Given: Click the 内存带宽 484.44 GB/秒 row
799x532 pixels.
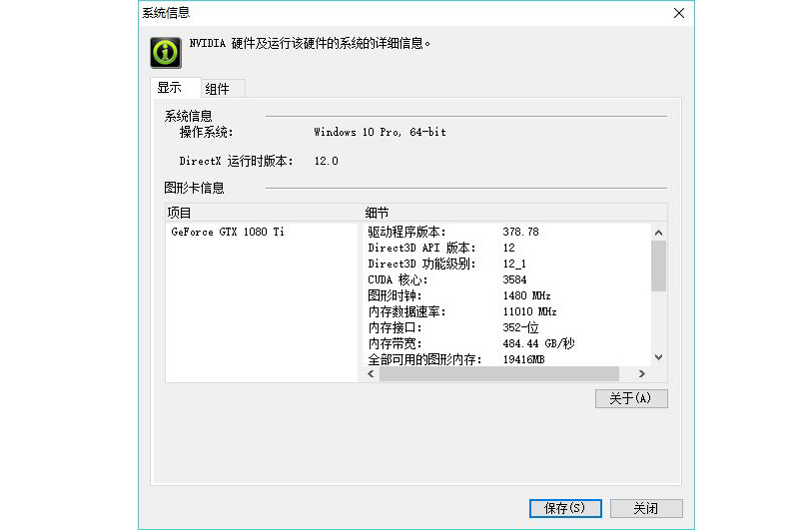Looking at the screenshot, I should 506,343.
